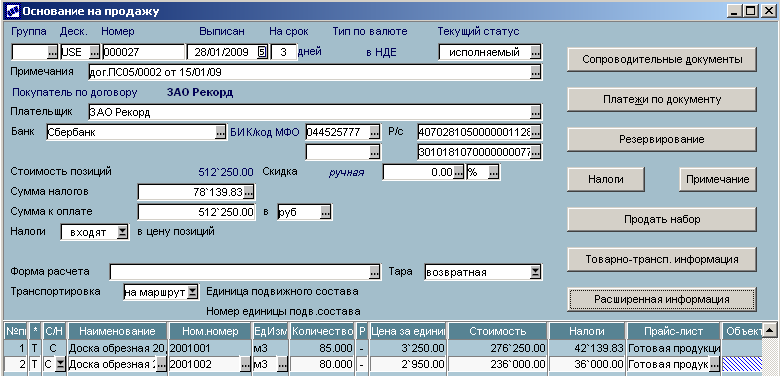
Task: Click the Продать набор button
Action: pos(662,219)
